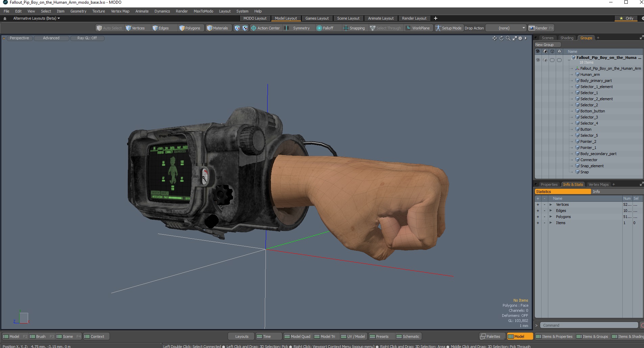Click the eye column header icon
The height and width of the screenshot is (348, 644).
(538, 51)
